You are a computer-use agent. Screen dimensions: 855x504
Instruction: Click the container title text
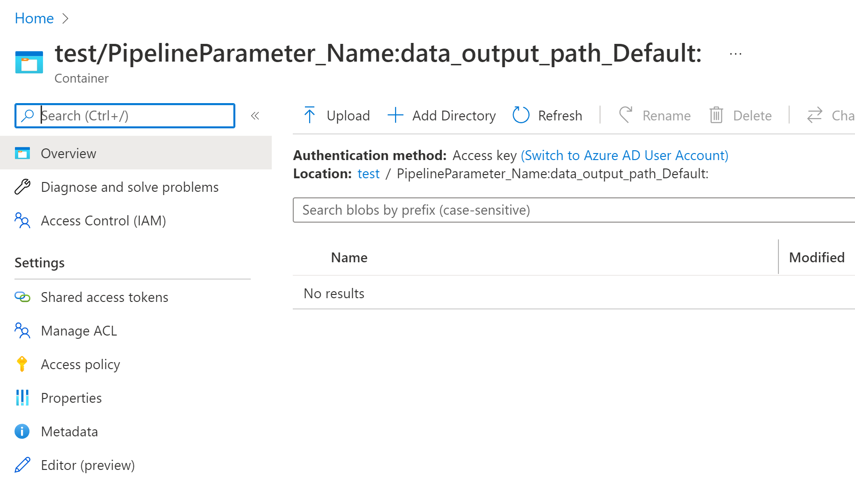coord(378,53)
